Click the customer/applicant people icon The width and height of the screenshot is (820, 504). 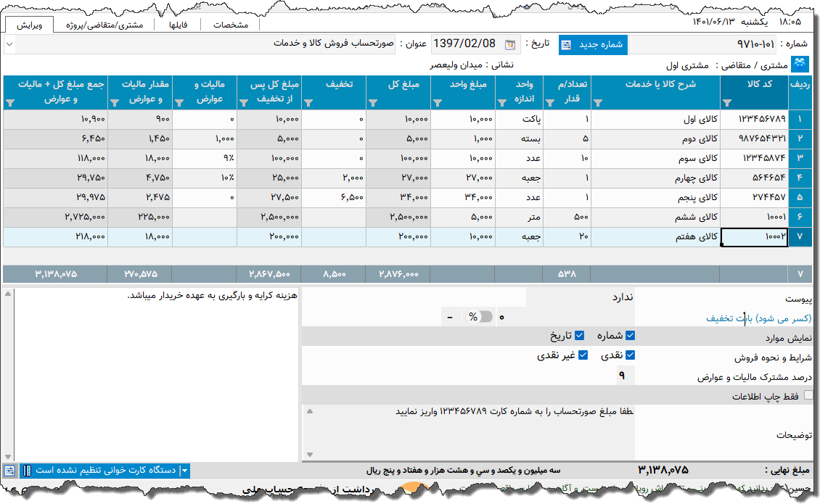click(800, 65)
